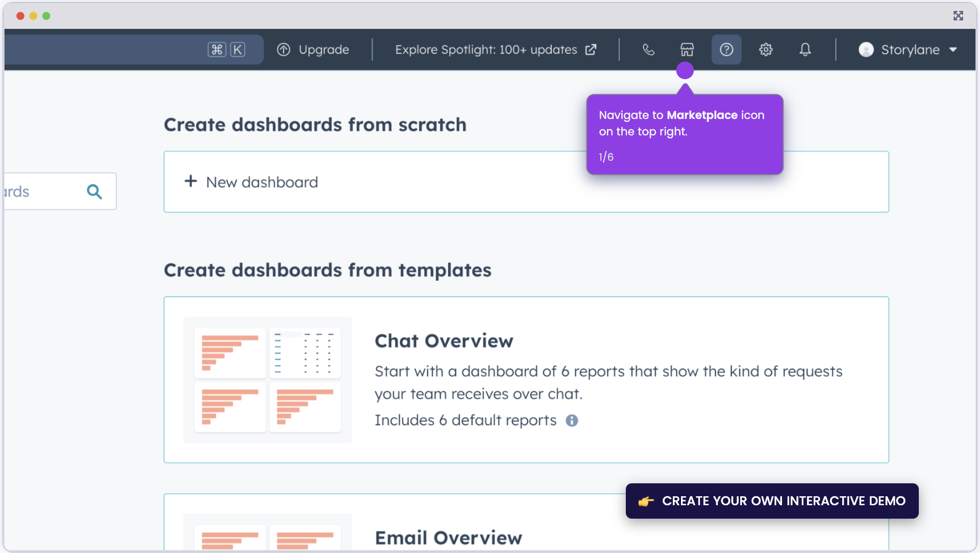Click the New dashboard button
Screen dimensions: 980x553
pos(251,182)
